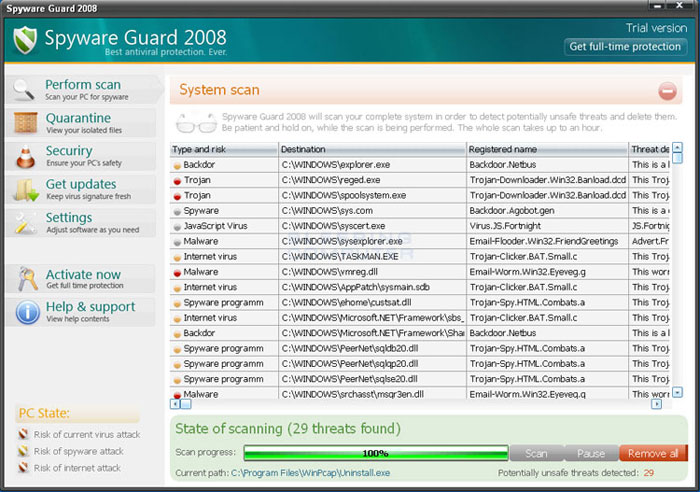Click vertical scrollbar down arrow in results

tap(677, 392)
